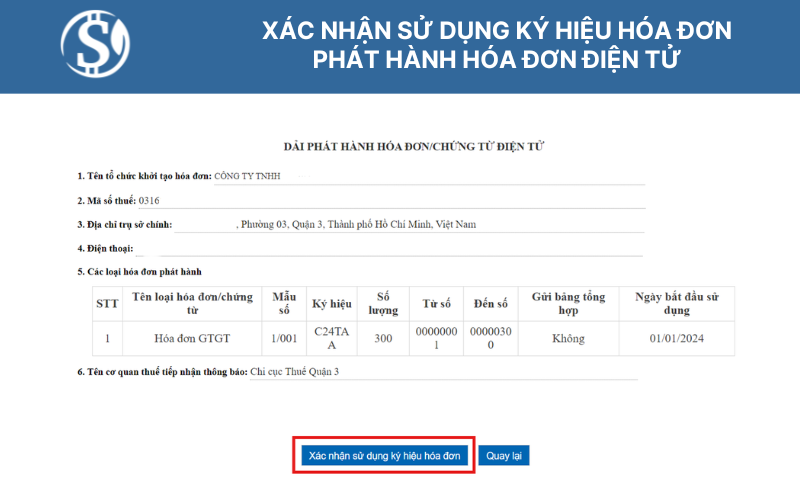Click 'Tên cơ quan thuế tiếp nhận thông báo' label
Viewport: 800px width, 500px height.
162,371
